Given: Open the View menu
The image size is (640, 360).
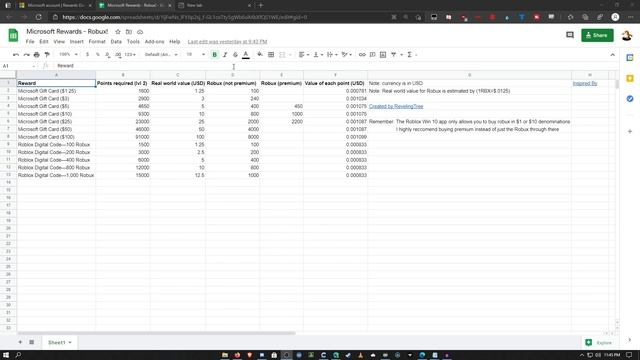Looking at the screenshot, I should 59,42.
